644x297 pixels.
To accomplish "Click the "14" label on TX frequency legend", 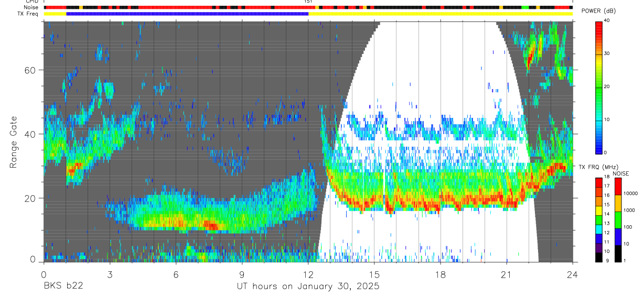I will coord(607,214).
